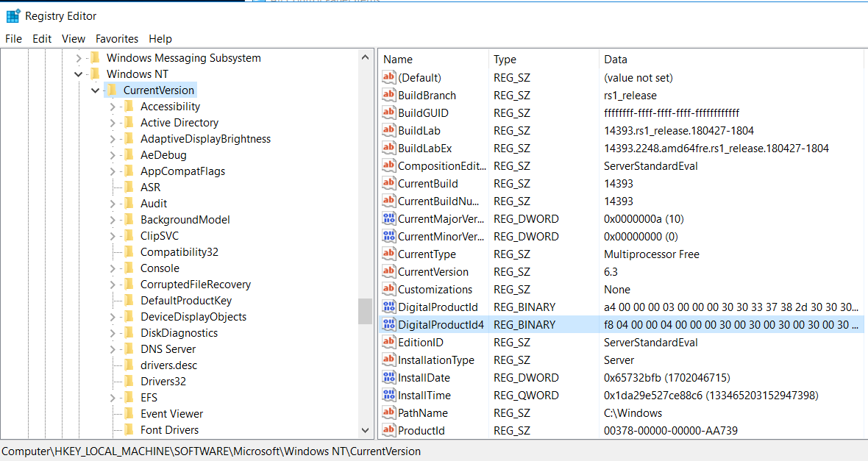Image resolution: width=868 pixels, height=461 pixels.
Task: Sort values by the Name column header
Action: (x=434, y=60)
